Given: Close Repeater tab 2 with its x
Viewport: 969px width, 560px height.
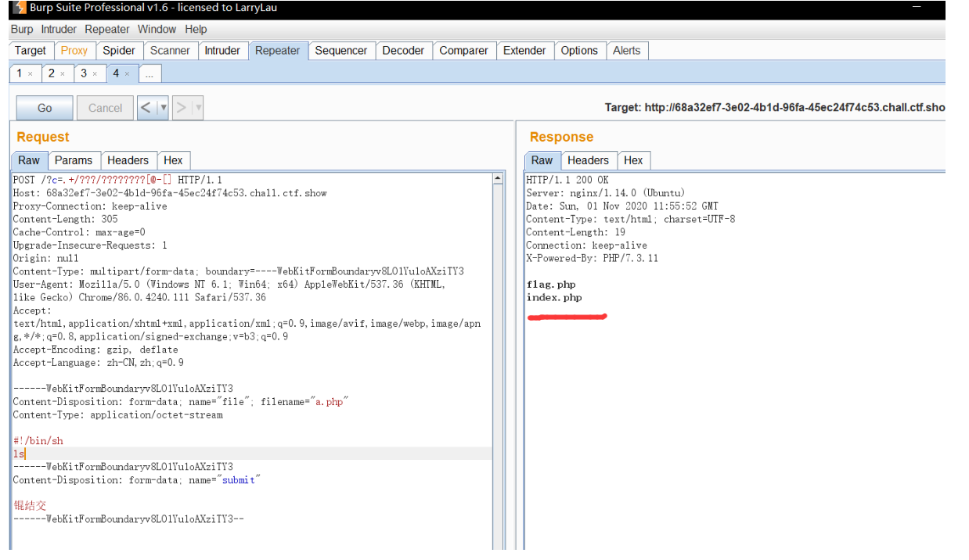Looking at the screenshot, I should 63,74.
